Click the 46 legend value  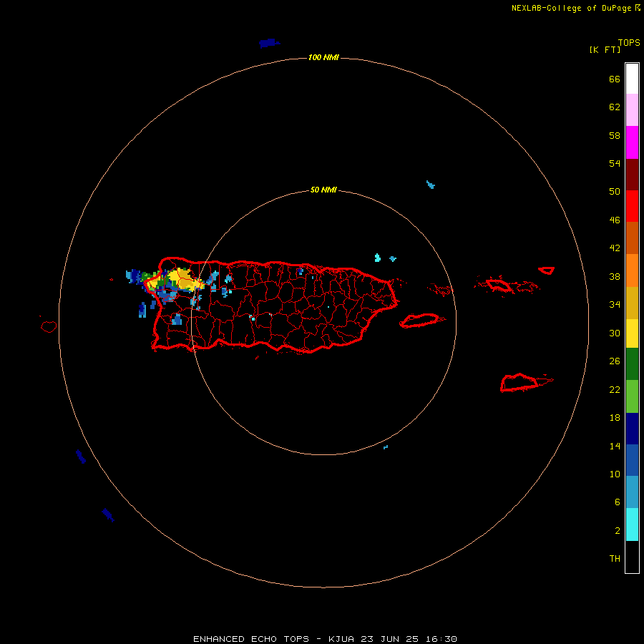click(x=615, y=220)
